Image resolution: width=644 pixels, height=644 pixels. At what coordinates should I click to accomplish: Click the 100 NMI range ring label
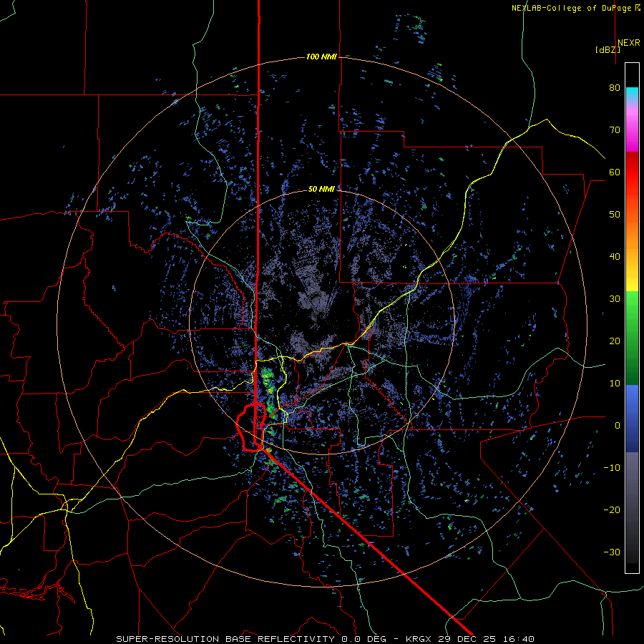(321, 57)
